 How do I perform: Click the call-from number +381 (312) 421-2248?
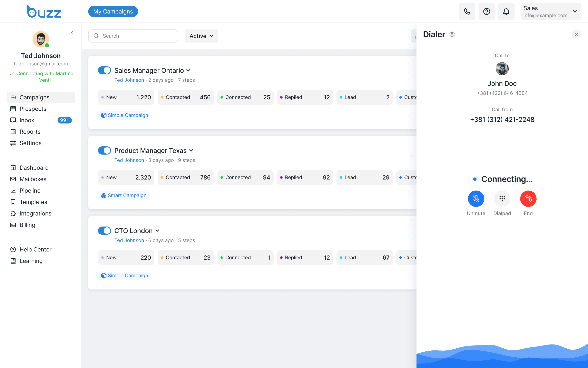pyautogui.click(x=502, y=120)
